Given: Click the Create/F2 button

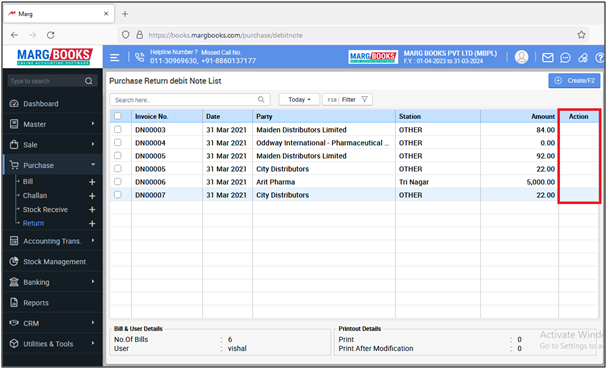Looking at the screenshot, I should [x=574, y=81].
